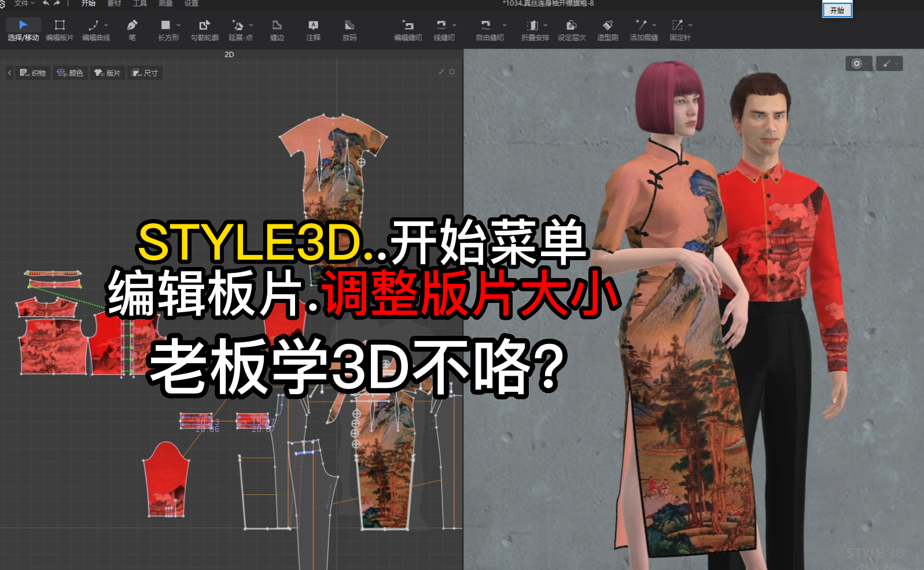Viewport: 924px width, 570px height.
Task: Click the 版片 (Pattern) filter button
Action: 108,73
